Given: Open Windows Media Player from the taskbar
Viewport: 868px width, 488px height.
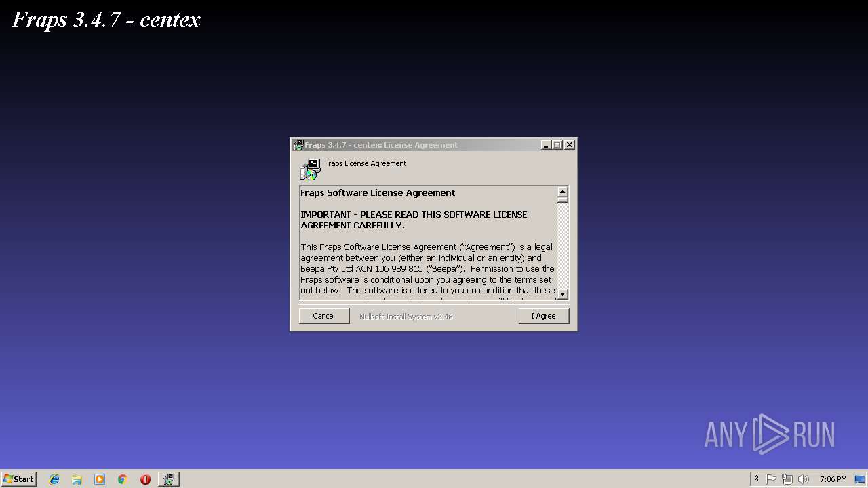Looking at the screenshot, I should point(100,479).
